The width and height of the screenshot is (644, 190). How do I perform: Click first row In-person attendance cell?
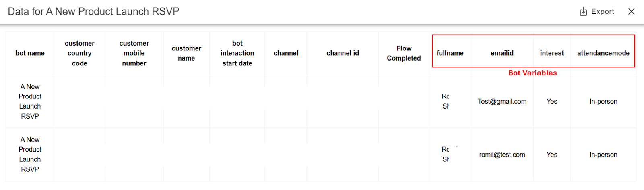[x=603, y=102]
